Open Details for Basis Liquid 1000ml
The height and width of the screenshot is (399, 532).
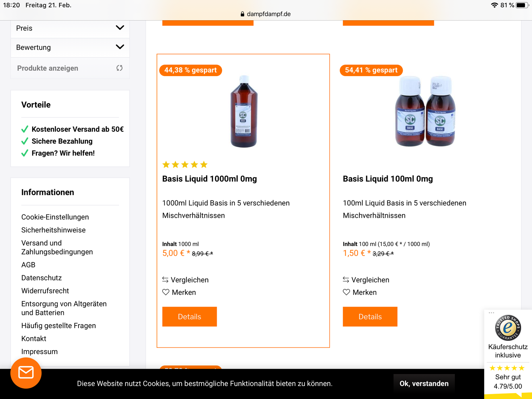tap(190, 317)
